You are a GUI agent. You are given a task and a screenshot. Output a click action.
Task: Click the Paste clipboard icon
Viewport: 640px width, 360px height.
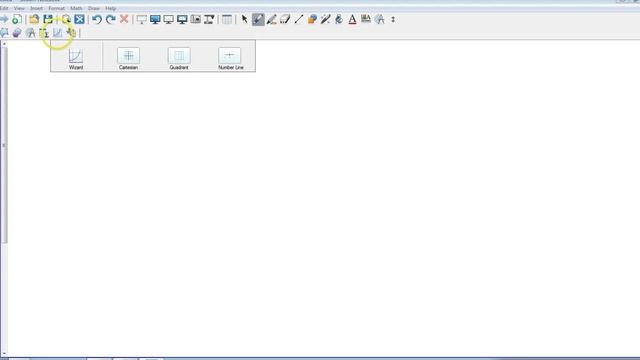pos(66,19)
